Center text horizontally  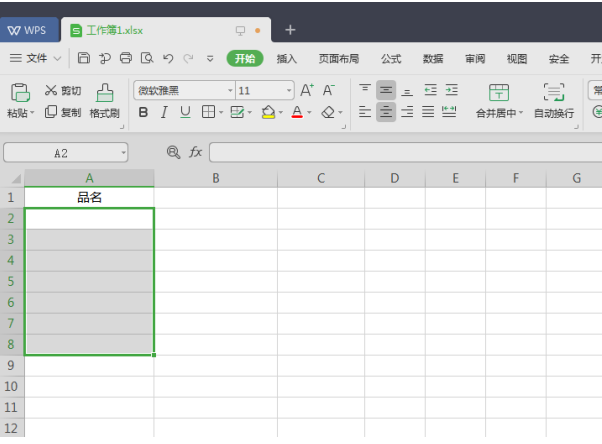(x=386, y=112)
